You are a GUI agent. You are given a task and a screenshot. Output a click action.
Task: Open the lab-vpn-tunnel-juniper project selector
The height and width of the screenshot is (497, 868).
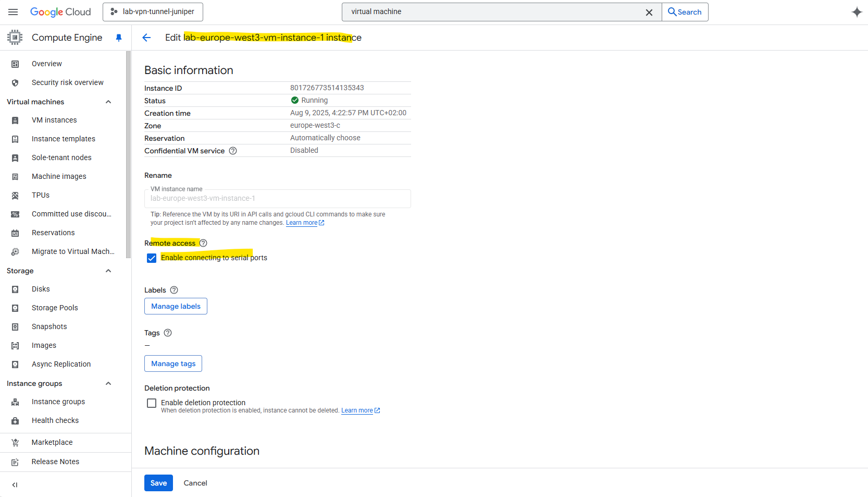tap(153, 12)
